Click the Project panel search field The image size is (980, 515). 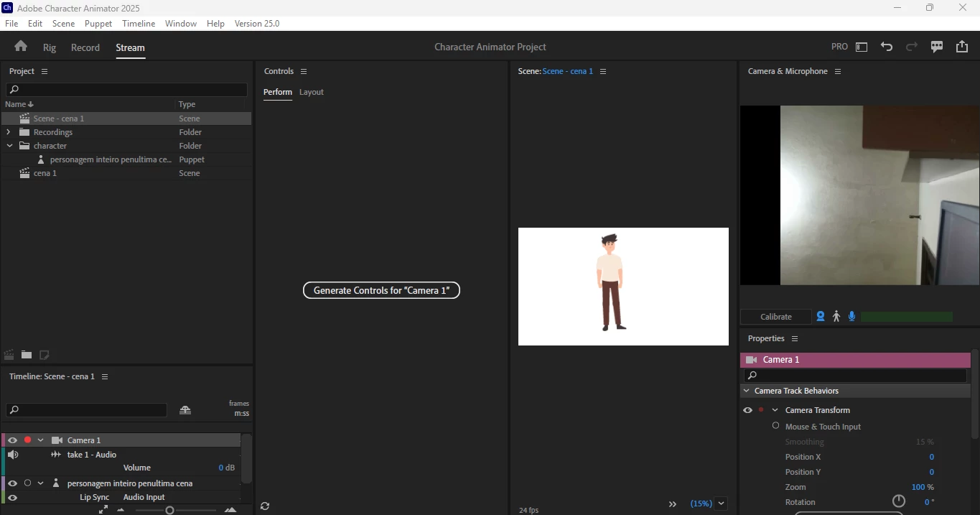coord(126,90)
